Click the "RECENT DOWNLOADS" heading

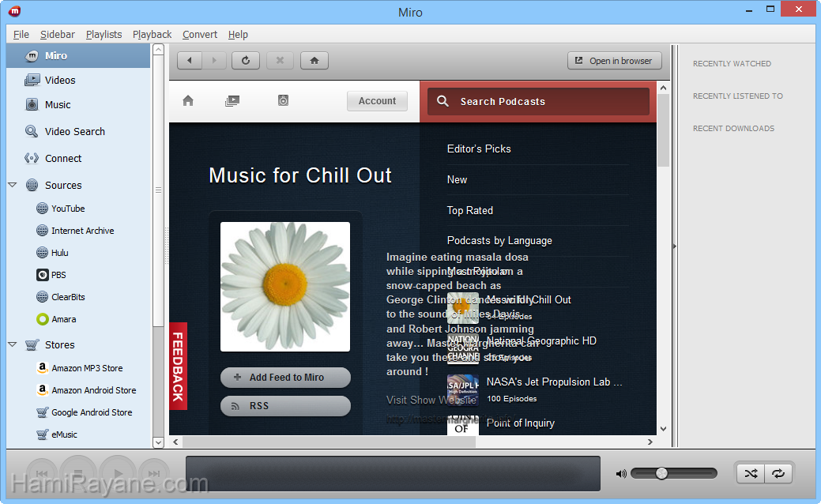[733, 129]
